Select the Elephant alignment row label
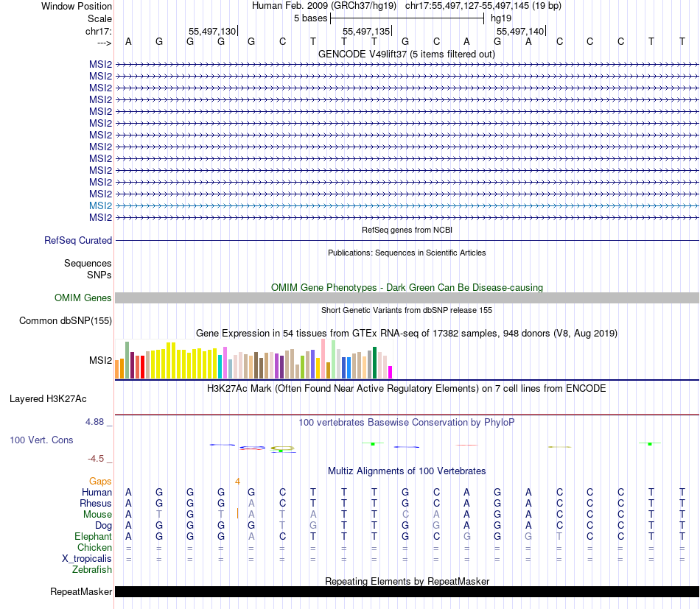 93,536
